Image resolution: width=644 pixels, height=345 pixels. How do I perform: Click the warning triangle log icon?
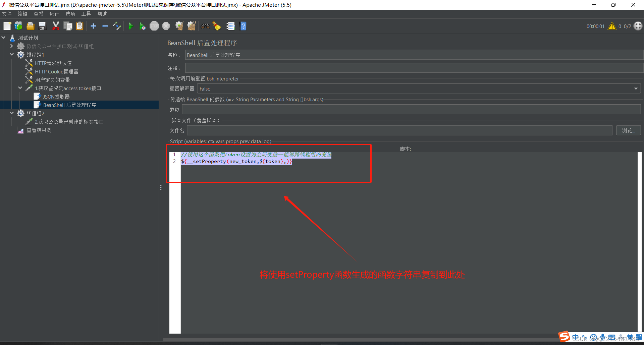pyautogui.click(x=612, y=26)
